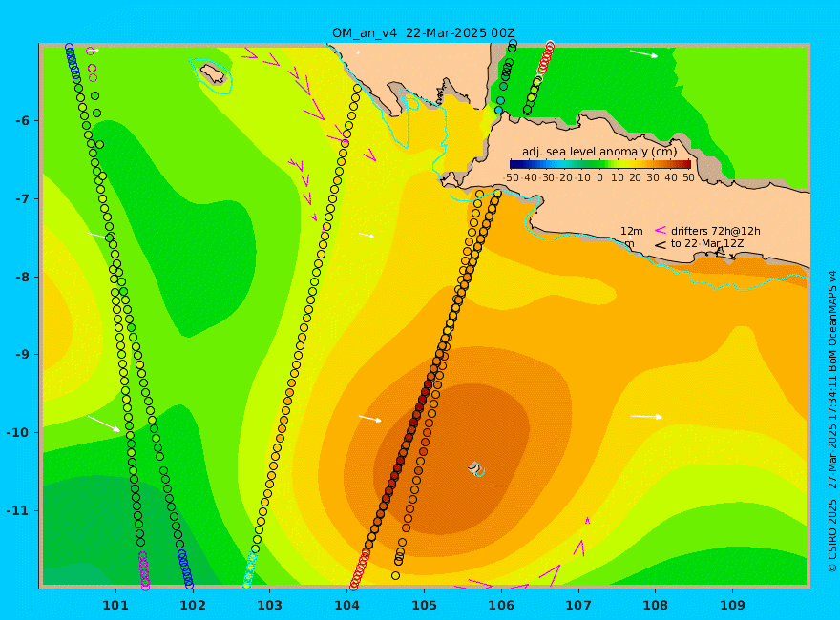
Task: Click the tiny Christmas Island marker inside the dark orange eddy
Action: click(x=475, y=469)
